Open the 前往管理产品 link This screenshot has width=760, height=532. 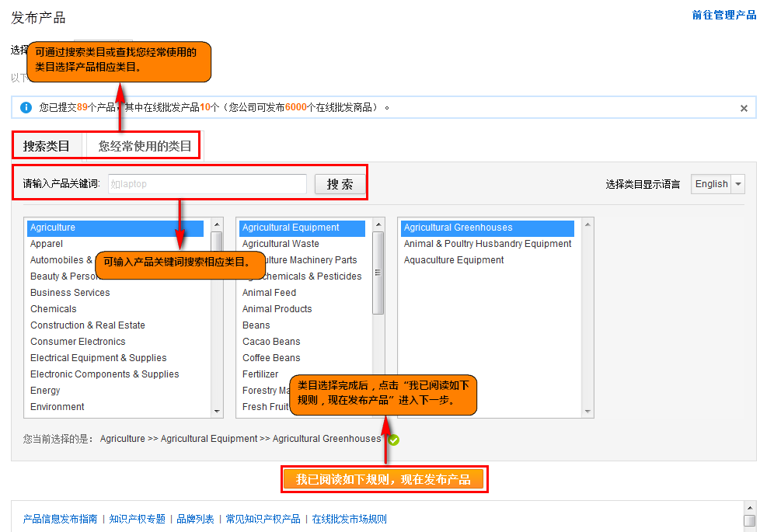(723, 15)
